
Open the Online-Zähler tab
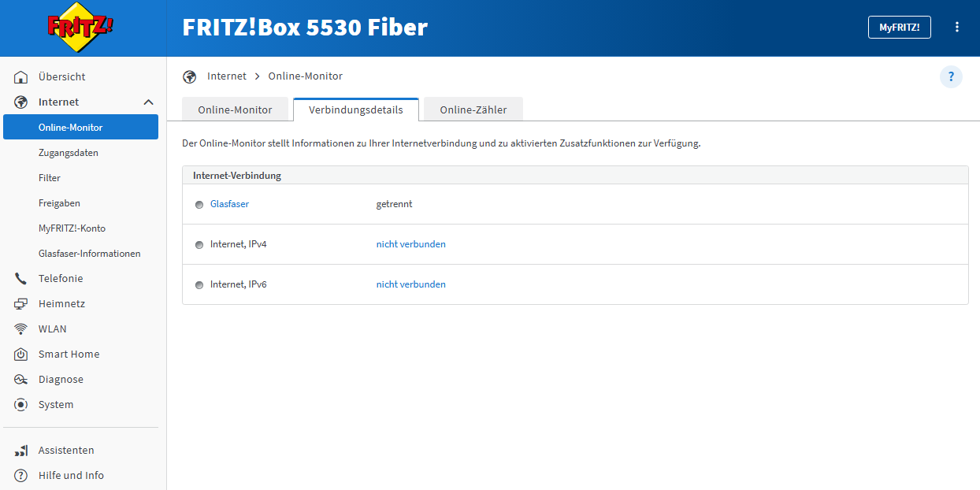(473, 110)
